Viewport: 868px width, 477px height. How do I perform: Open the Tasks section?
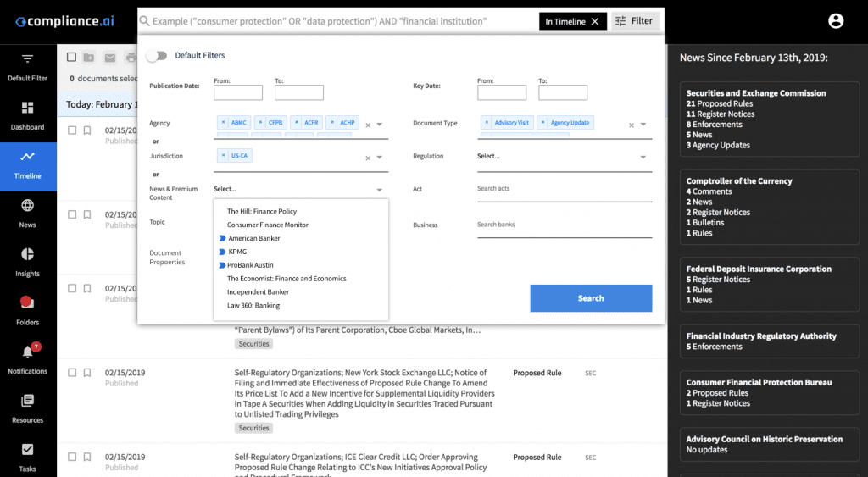28,457
